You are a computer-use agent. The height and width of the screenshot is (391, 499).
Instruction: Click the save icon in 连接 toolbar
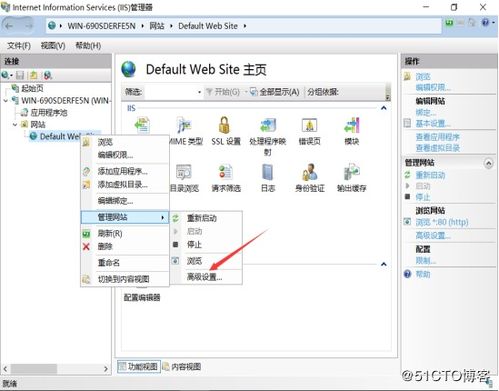[20, 75]
